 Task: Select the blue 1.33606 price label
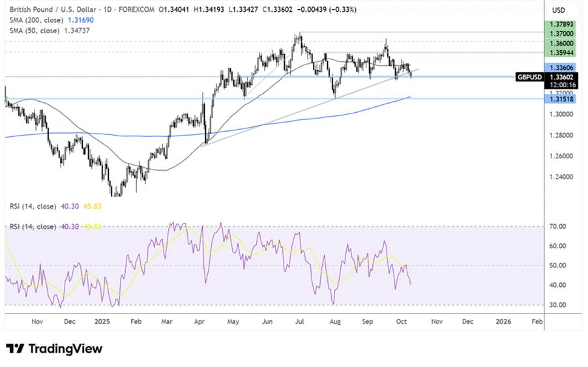point(561,68)
